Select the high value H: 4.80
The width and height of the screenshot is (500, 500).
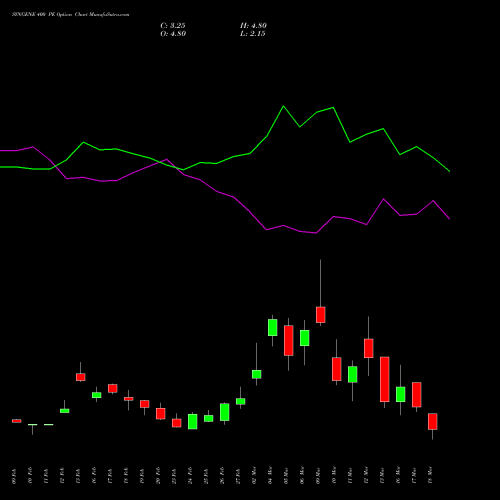(x=253, y=26)
